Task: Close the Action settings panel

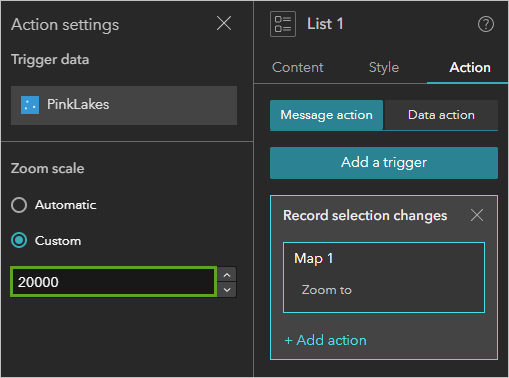Action: (x=224, y=24)
